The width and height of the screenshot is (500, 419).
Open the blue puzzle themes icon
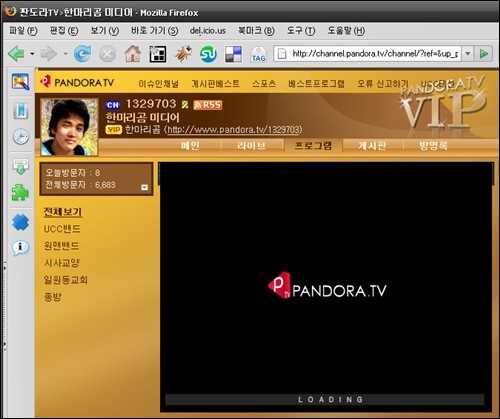tap(20, 222)
